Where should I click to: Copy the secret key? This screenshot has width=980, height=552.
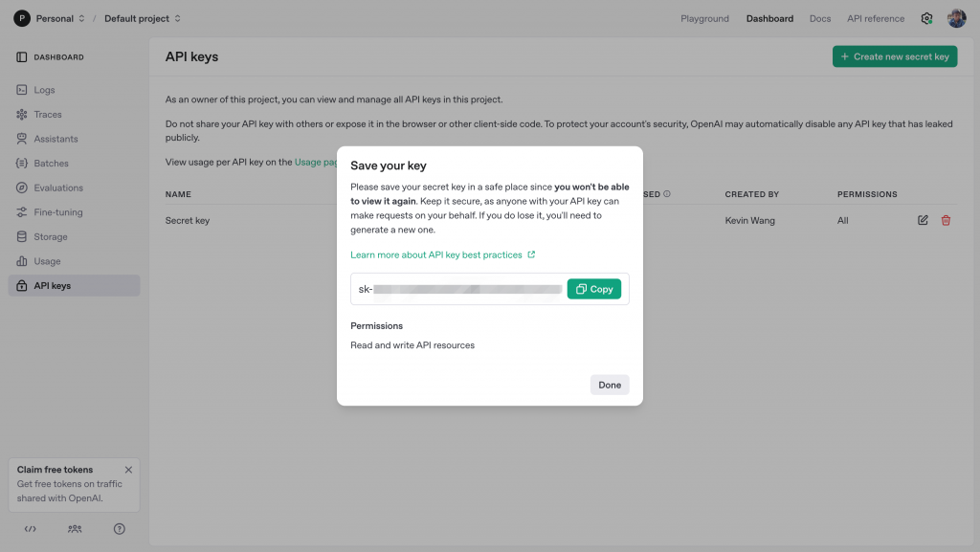594,289
